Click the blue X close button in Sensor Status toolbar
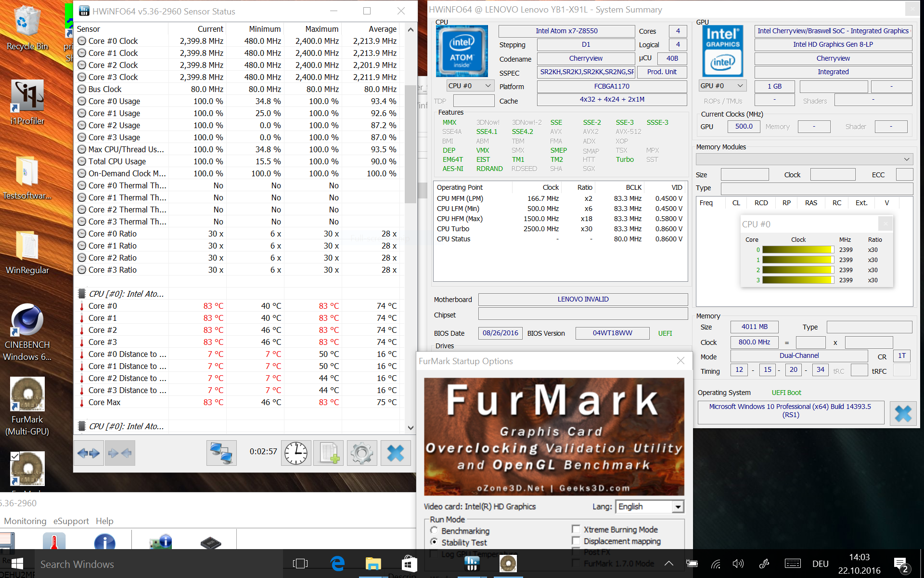The image size is (924, 578). click(396, 453)
